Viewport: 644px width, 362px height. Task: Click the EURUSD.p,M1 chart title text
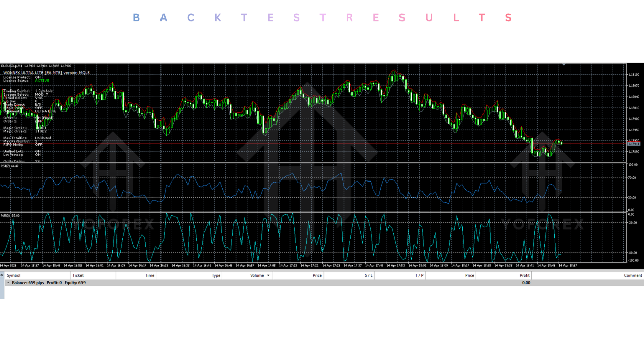pos(12,66)
